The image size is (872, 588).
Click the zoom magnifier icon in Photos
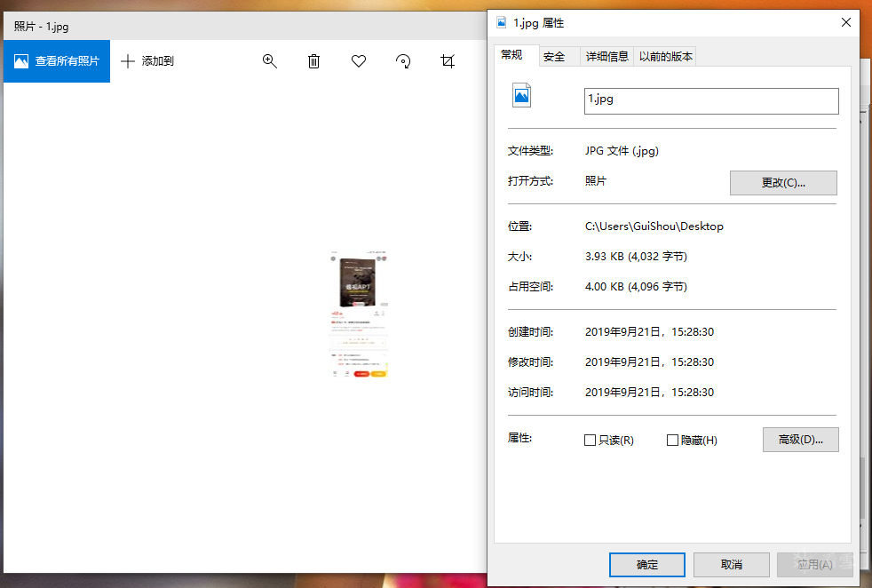tap(270, 61)
